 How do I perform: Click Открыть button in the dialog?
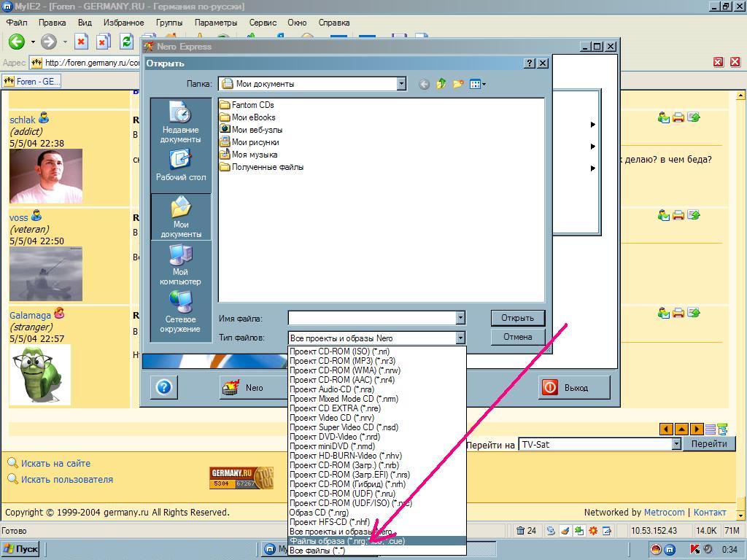tap(517, 318)
